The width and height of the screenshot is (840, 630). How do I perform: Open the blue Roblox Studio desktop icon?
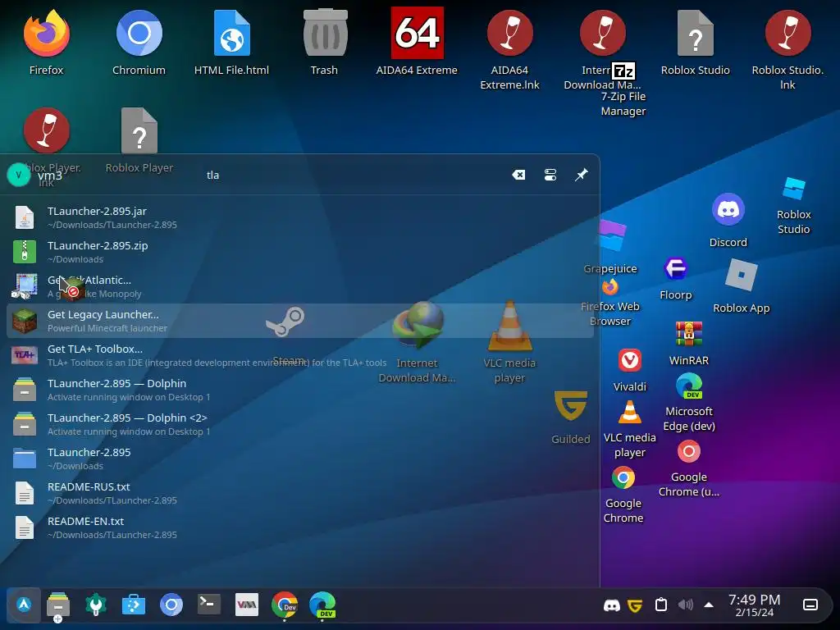(794, 206)
